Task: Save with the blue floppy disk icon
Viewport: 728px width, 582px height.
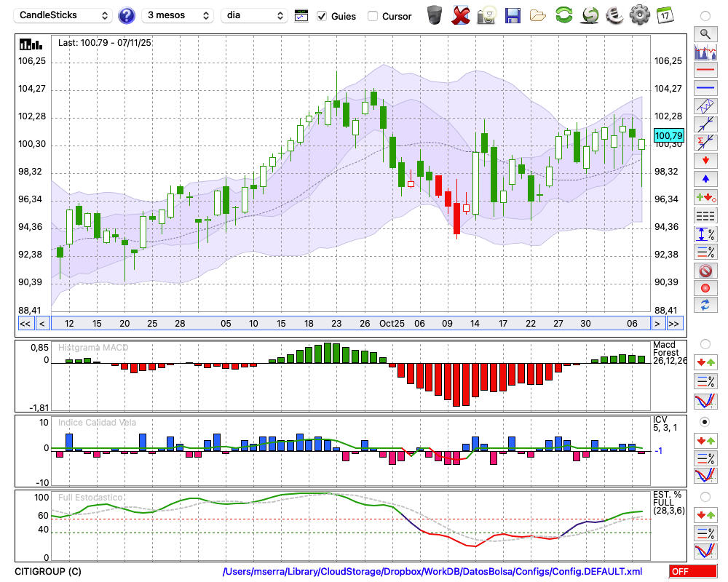Action: tap(513, 15)
